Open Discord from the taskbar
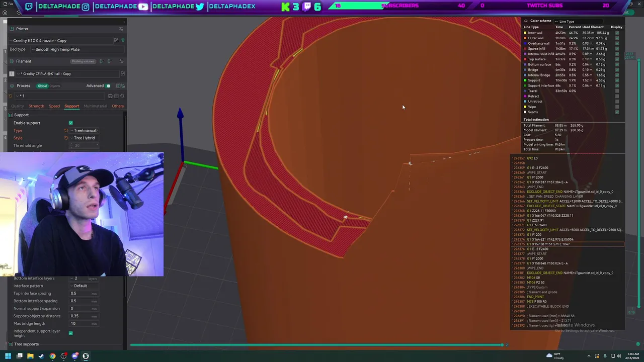The height and width of the screenshot is (362, 644). [74, 356]
